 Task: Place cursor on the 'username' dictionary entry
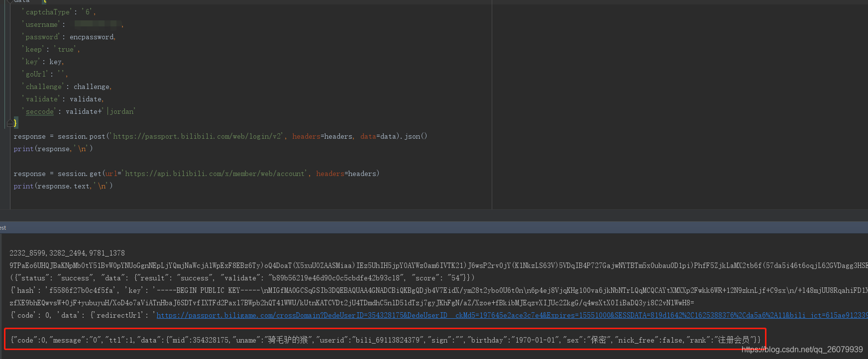72,24
